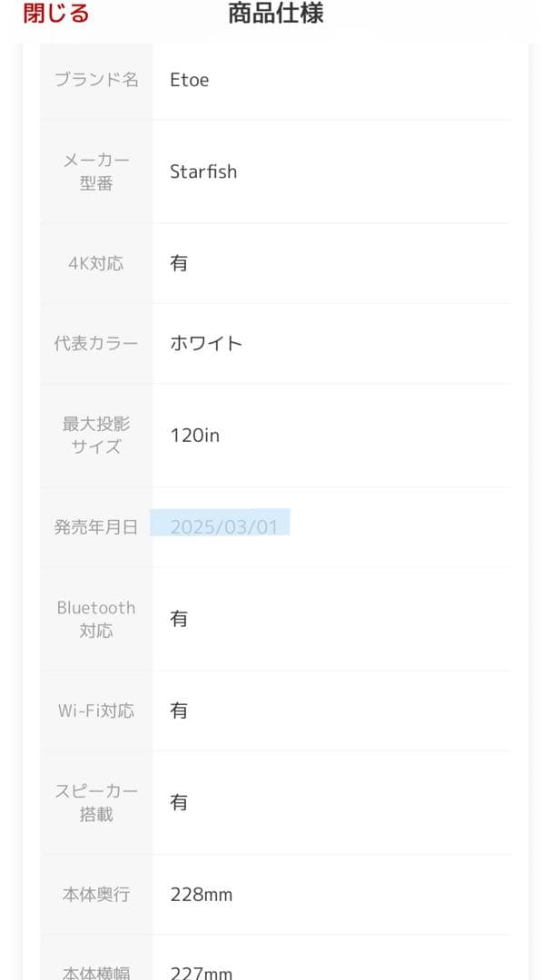Image resolution: width=552 pixels, height=980 pixels.
Task: Select the 有 value for 4K対応
Action: 178,264
